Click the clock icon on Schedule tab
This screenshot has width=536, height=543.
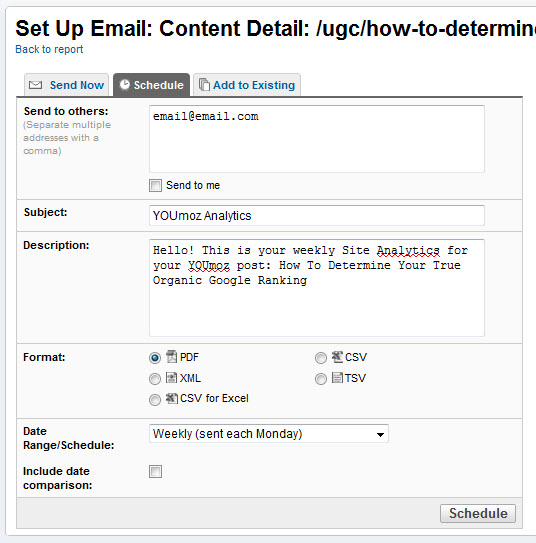click(x=125, y=84)
